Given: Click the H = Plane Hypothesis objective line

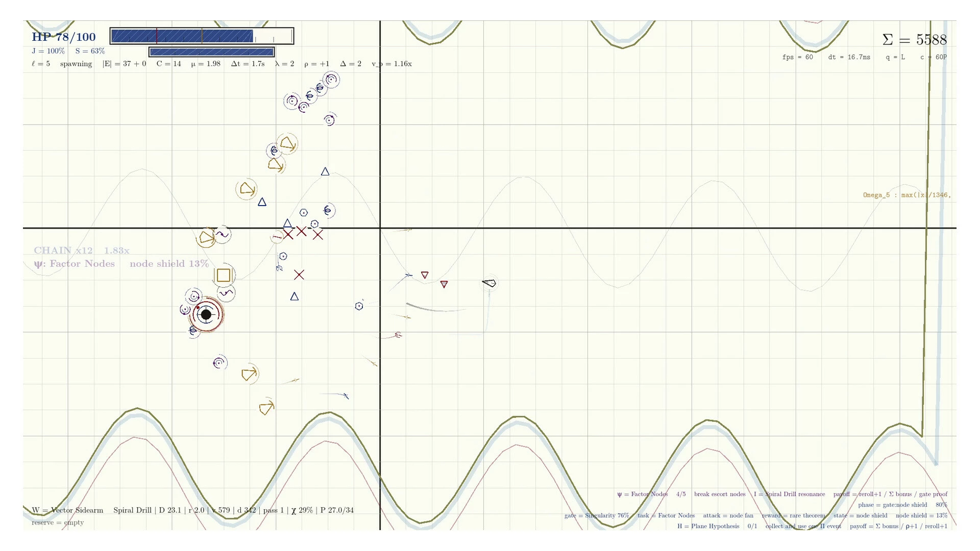Looking at the screenshot, I should [x=812, y=526].
